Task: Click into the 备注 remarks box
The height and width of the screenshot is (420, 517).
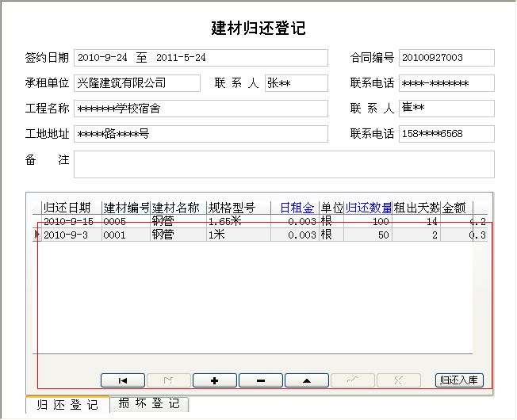Action: (284, 165)
